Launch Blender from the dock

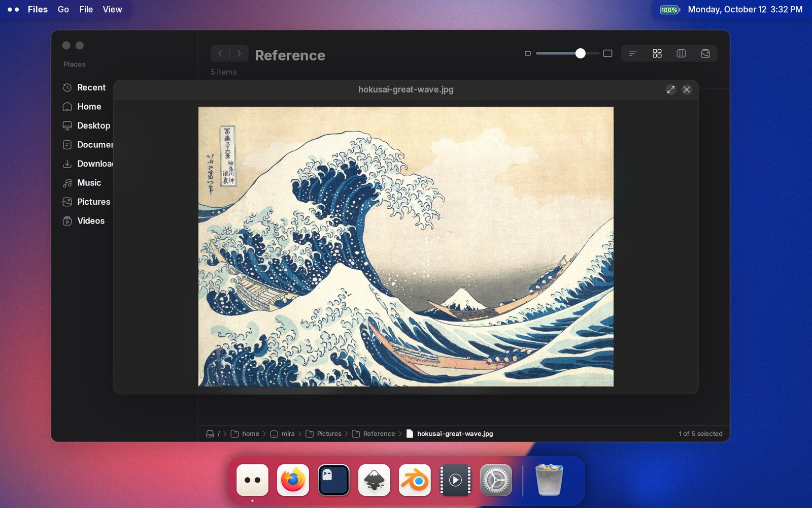[415, 480]
